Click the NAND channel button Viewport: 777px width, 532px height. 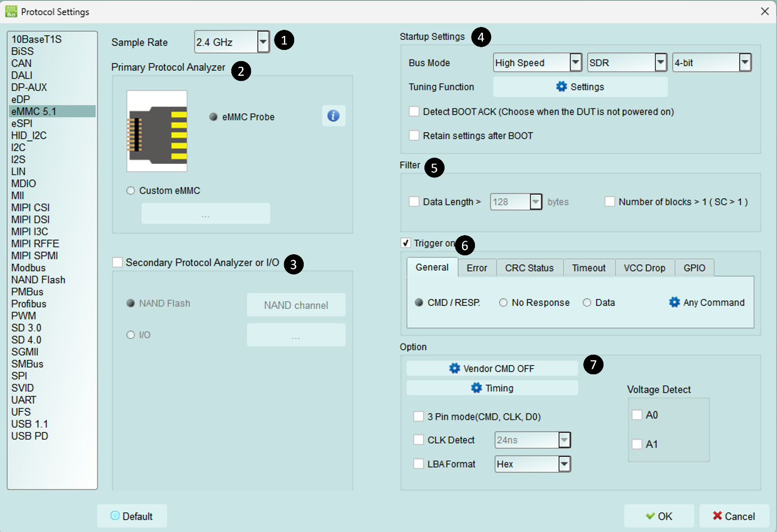[296, 305]
